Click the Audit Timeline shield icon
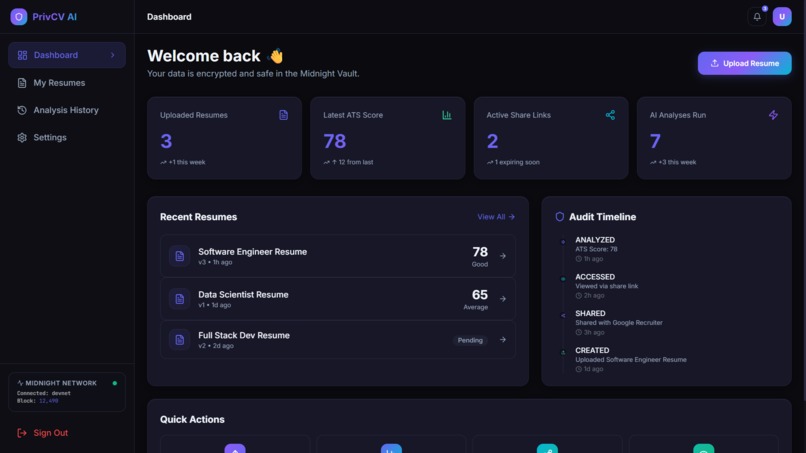 pyautogui.click(x=560, y=217)
